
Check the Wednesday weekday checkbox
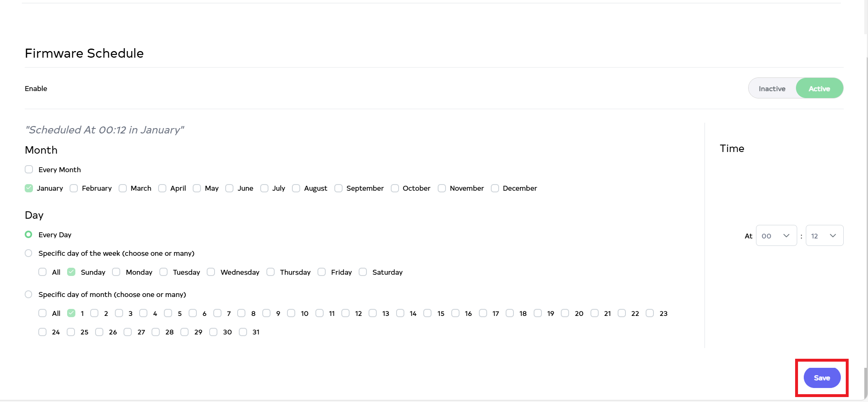point(211,272)
